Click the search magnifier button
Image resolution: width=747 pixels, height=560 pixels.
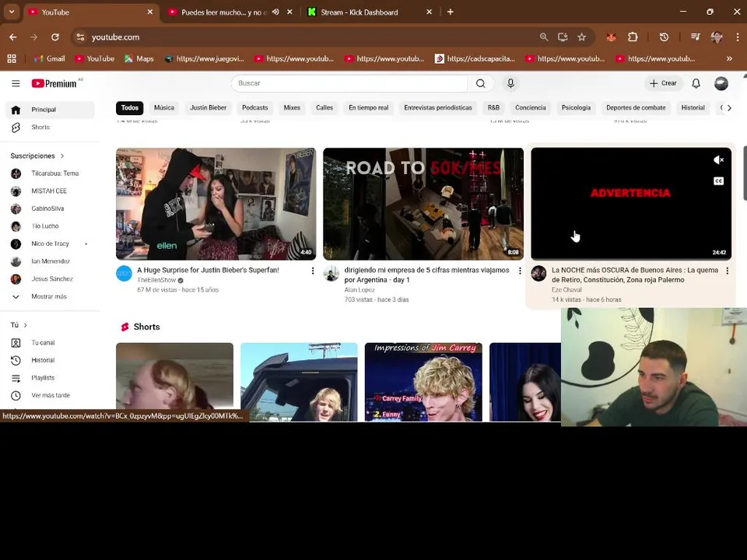(x=481, y=83)
